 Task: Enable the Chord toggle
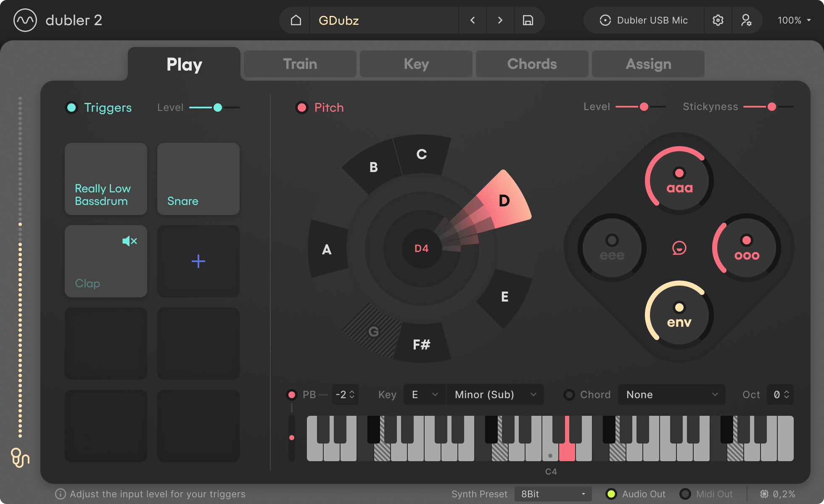[569, 395]
